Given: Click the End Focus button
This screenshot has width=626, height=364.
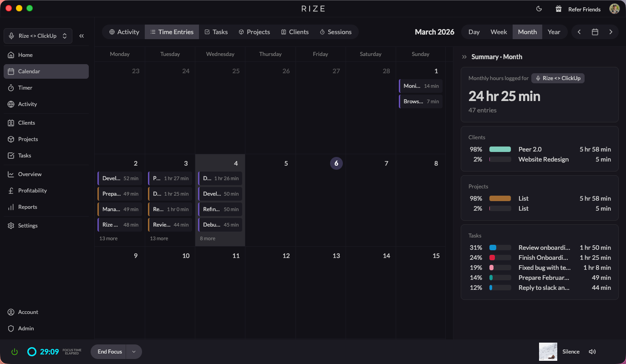Looking at the screenshot, I should tap(110, 352).
